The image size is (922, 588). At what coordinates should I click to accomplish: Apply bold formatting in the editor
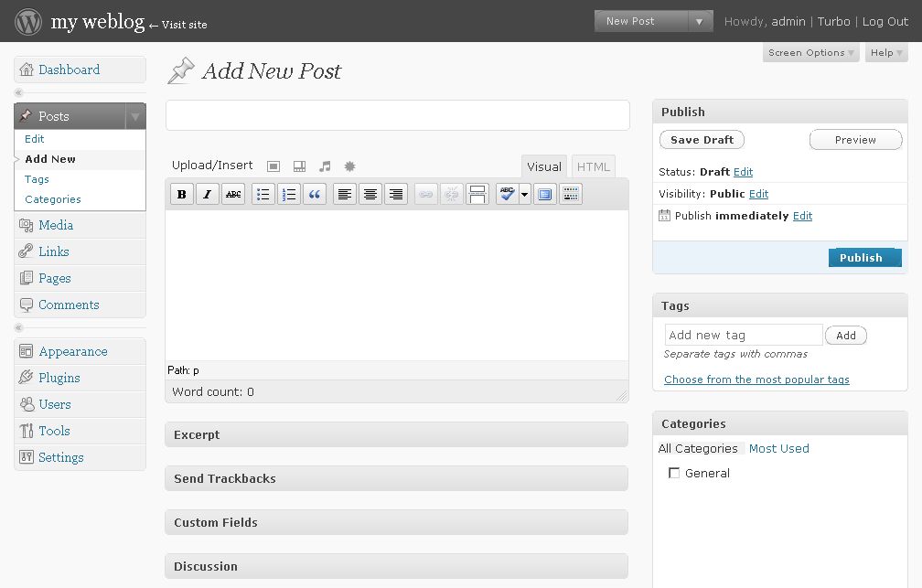(x=181, y=194)
